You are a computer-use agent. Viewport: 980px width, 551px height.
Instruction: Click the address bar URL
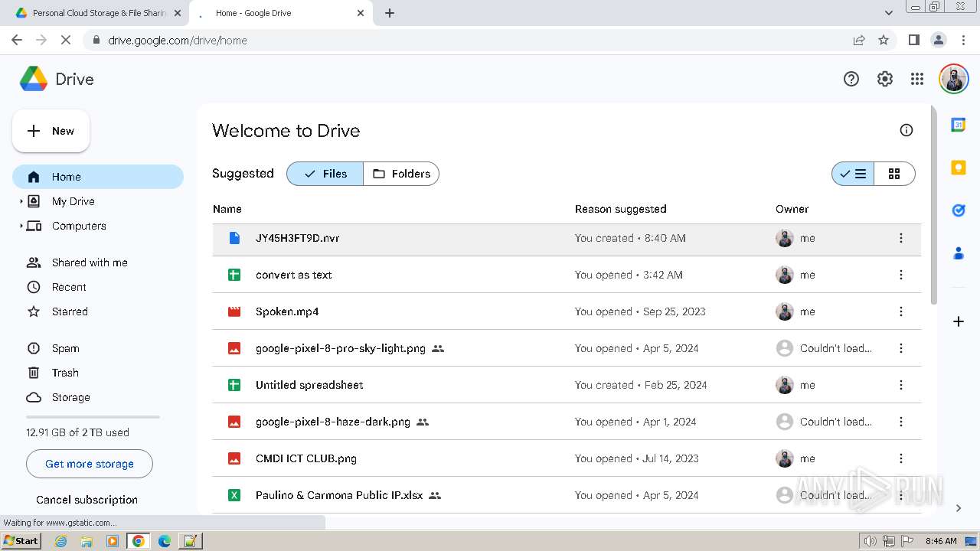pos(178,40)
